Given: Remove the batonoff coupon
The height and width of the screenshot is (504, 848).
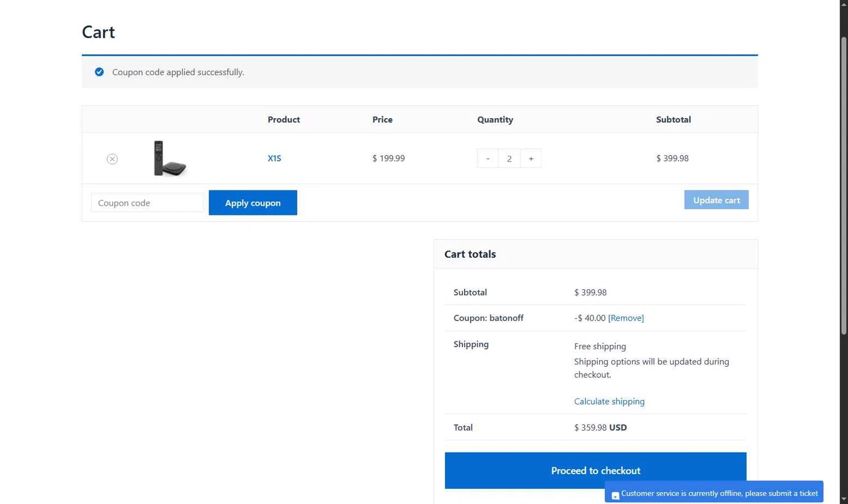Looking at the screenshot, I should coord(626,318).
